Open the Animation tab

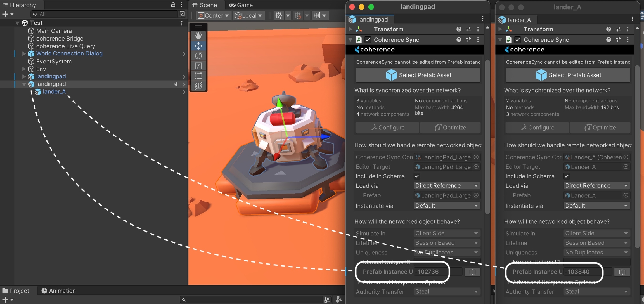pyautogui.click(x=58, y=291)
